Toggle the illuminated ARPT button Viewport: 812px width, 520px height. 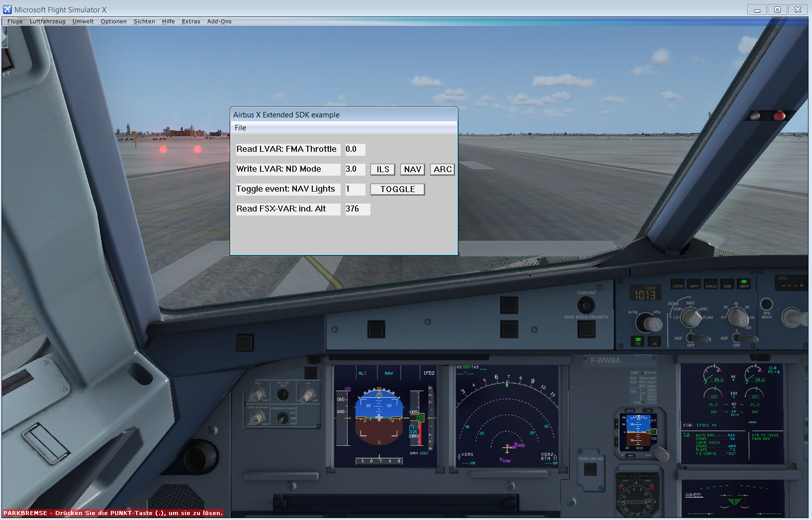[x=744, y=285]
